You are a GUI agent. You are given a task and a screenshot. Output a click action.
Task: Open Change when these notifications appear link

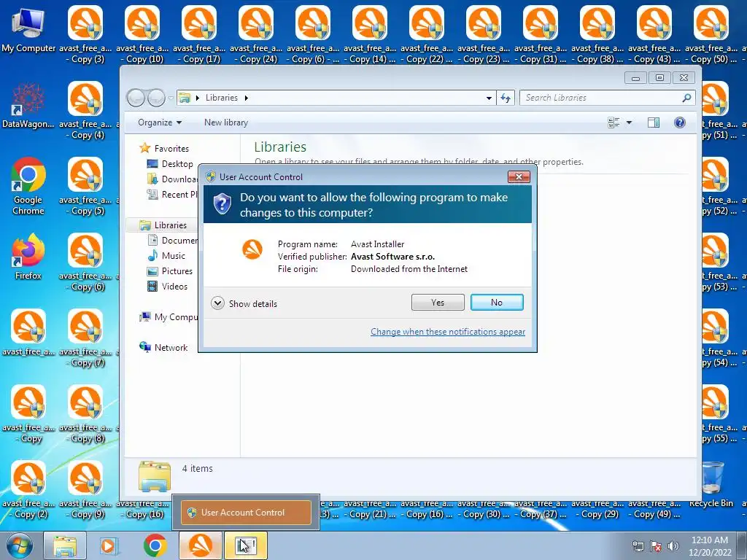pyautogui.click(x=448, y=332)
